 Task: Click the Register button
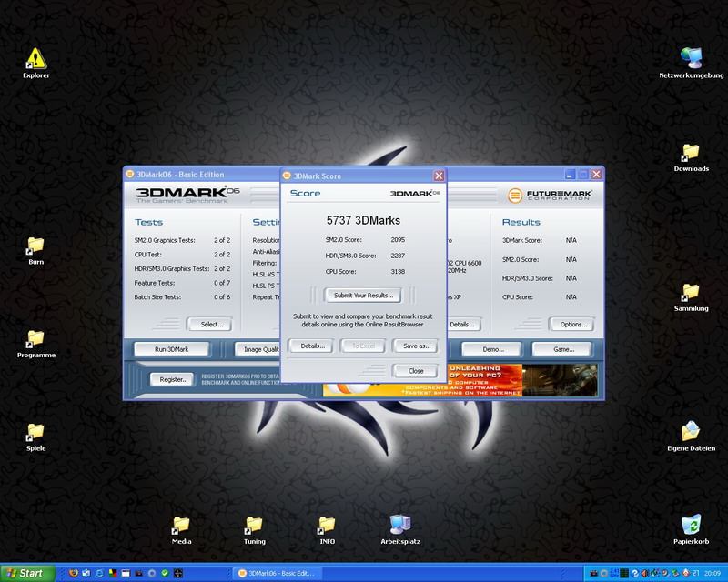(173, 379)
